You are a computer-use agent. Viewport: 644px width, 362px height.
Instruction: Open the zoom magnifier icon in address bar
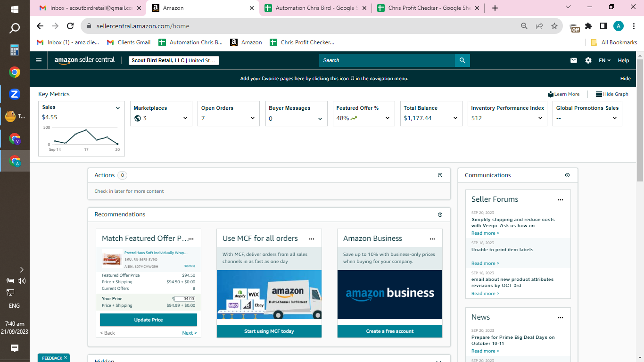click(x=524, y=26)
